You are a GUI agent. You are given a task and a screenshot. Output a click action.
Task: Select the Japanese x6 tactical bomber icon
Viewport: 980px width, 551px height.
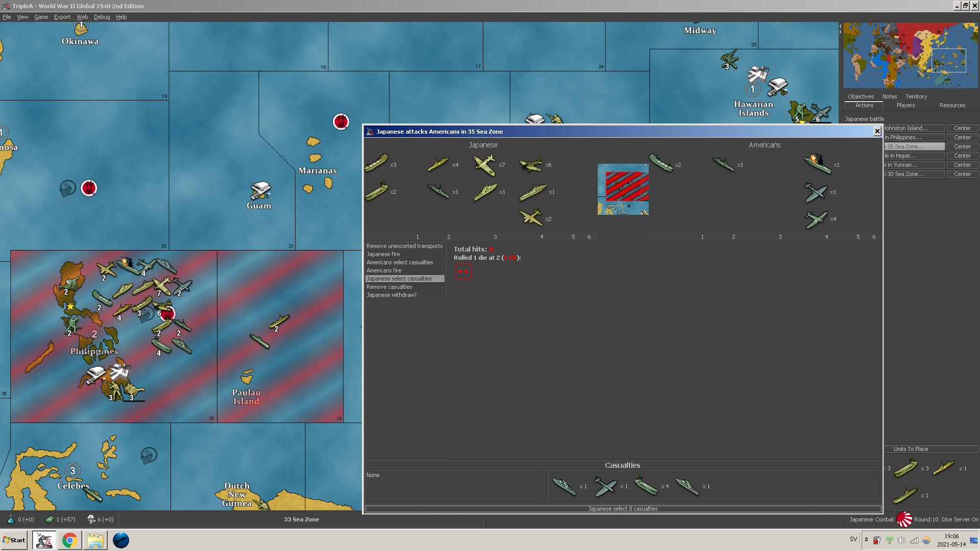(x=531, y=165)
